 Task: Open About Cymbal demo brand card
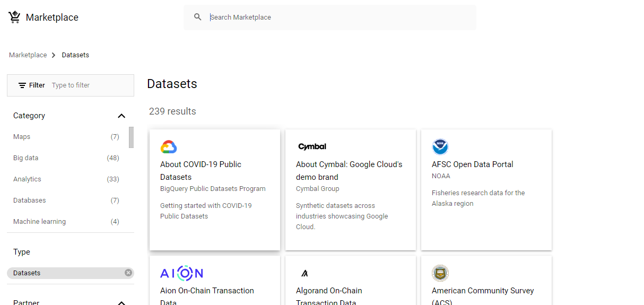click(351, 190)
